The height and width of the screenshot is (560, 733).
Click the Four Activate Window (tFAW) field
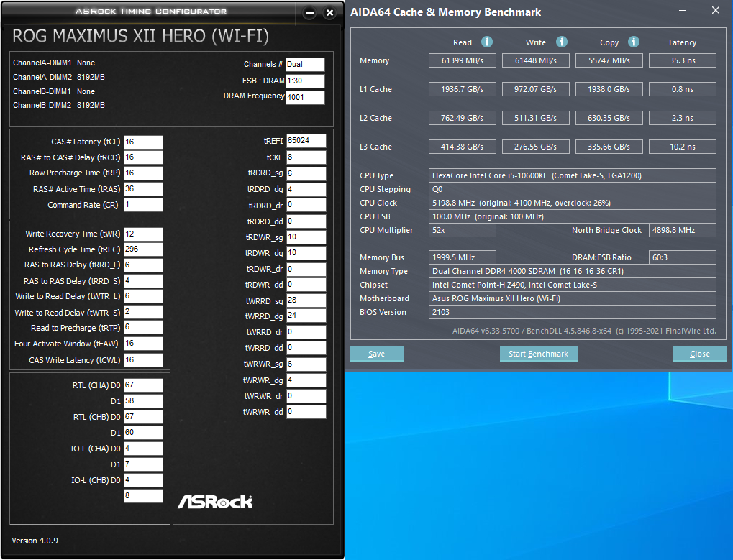(144, 344)
